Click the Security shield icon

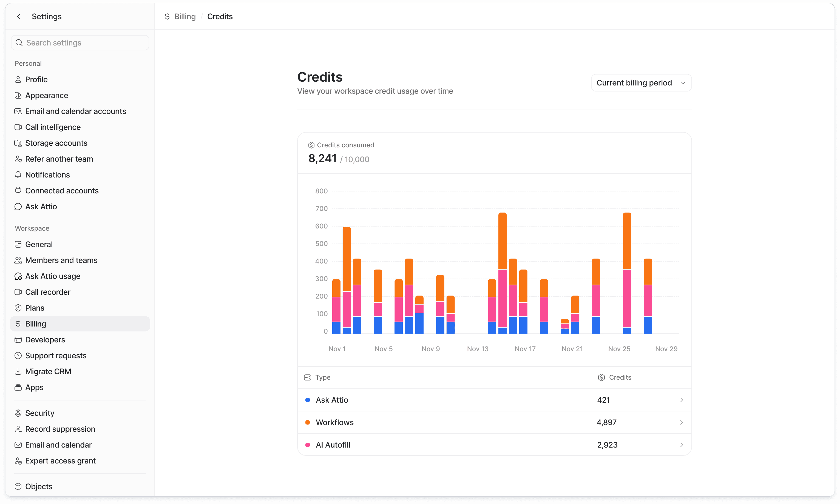(18, 413)
